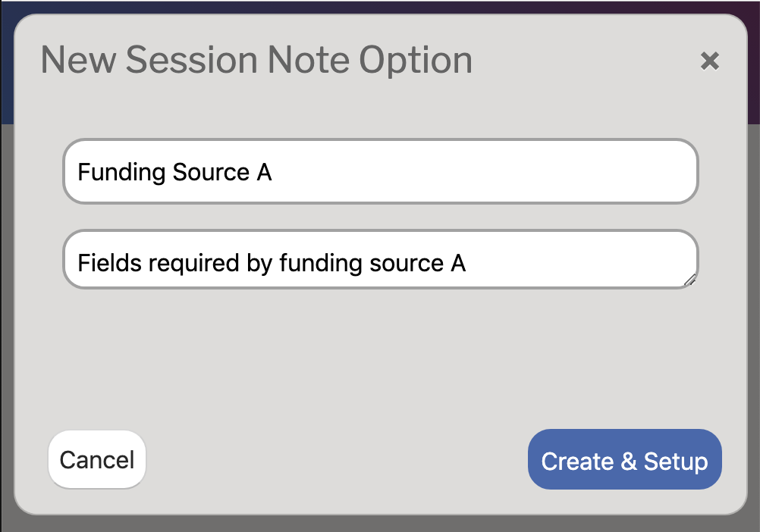Viewport: 760px width, 532px height.
Task: Place cursor after the letter A in name field
Action: click(272, 172)
